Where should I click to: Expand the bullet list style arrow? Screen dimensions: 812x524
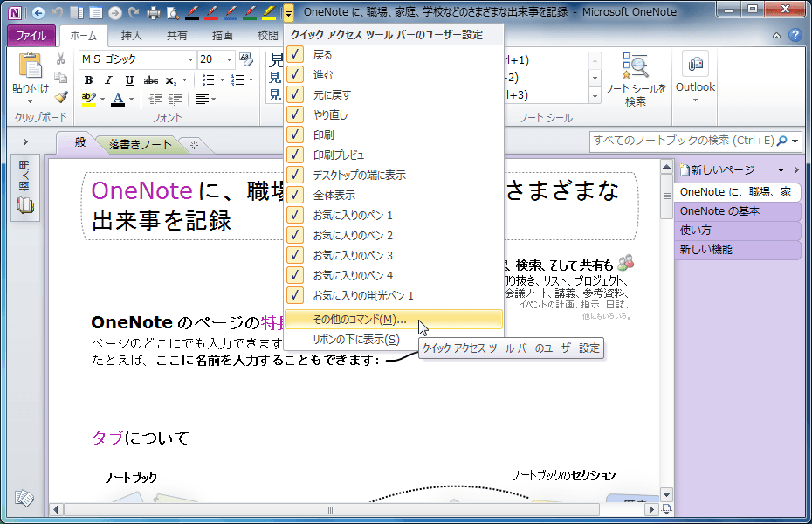[x=222, y=80]
